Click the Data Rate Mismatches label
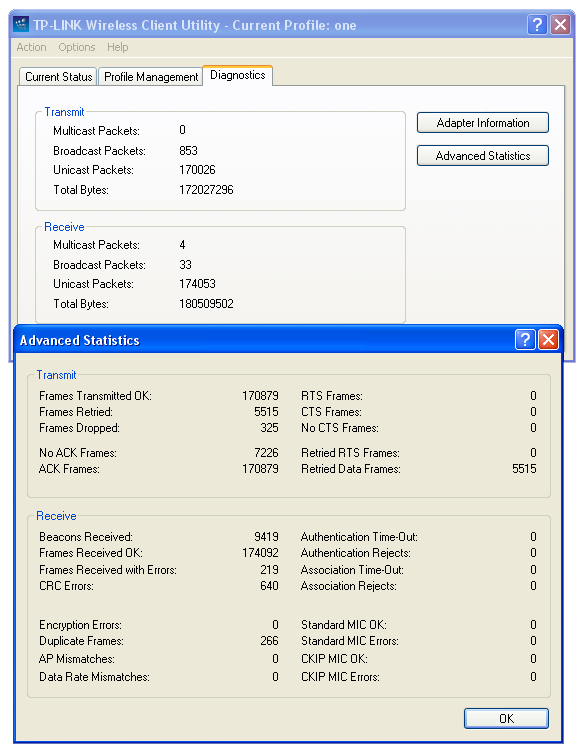The height and width of the screenshot is (756, 583). click(95, 677)
